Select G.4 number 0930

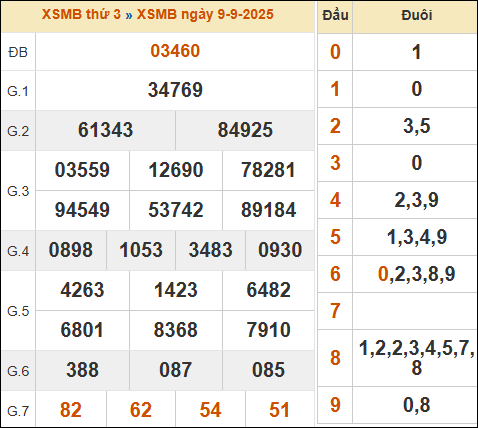pyautogui.click(x=280, y=250)
